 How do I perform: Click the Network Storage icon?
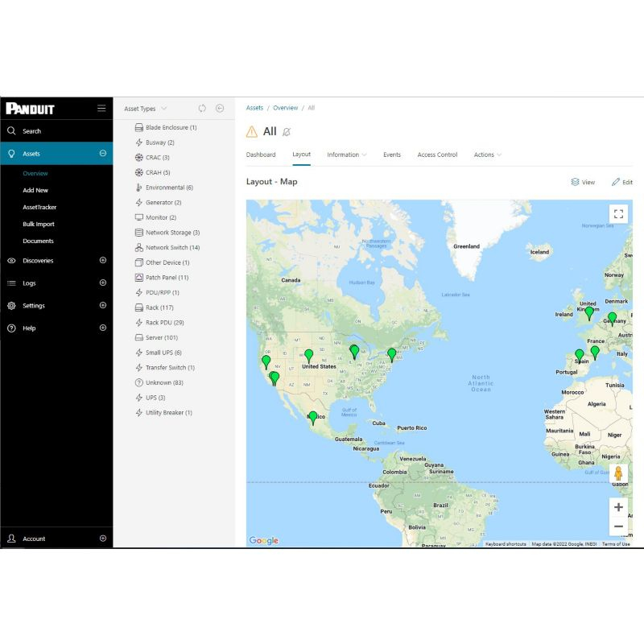(x=139, y=233)
